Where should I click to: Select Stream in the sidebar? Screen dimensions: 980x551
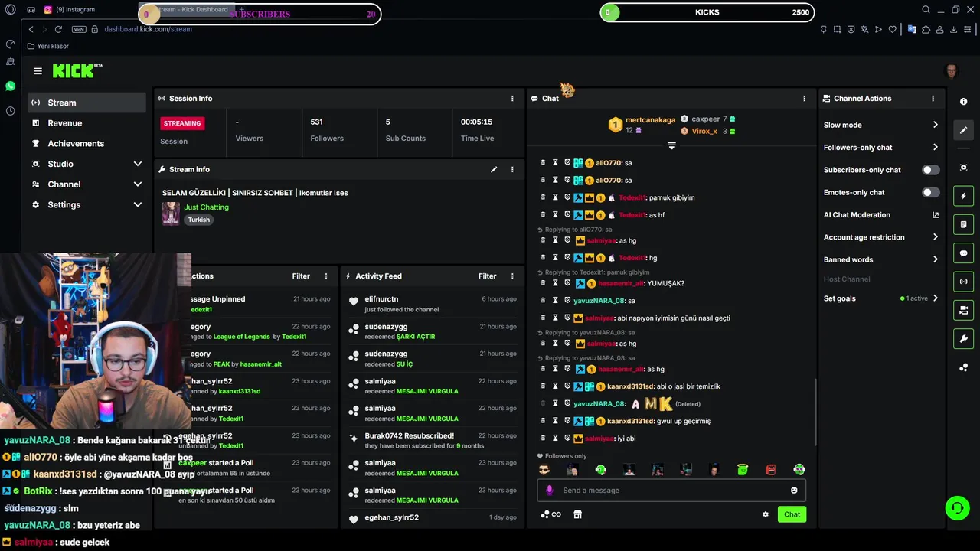(86, 103)
